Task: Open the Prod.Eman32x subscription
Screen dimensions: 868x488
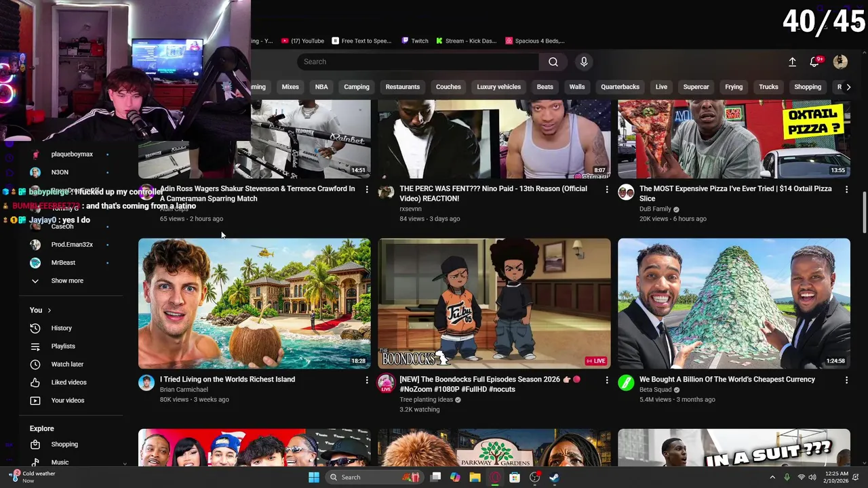Action: [71, 245]
